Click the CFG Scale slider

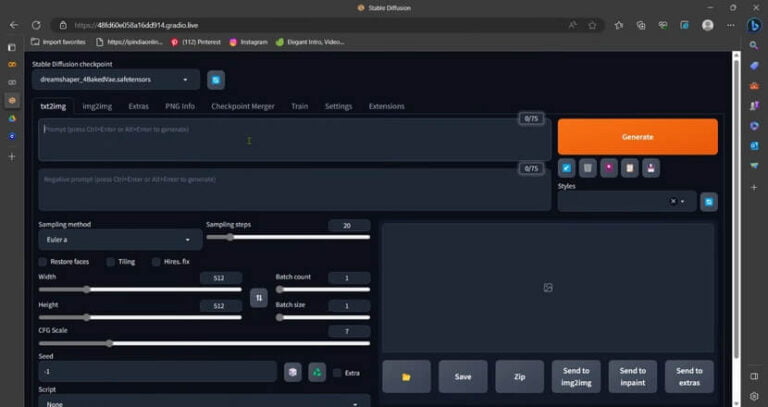pyautogui.click(x=200, y=343)
